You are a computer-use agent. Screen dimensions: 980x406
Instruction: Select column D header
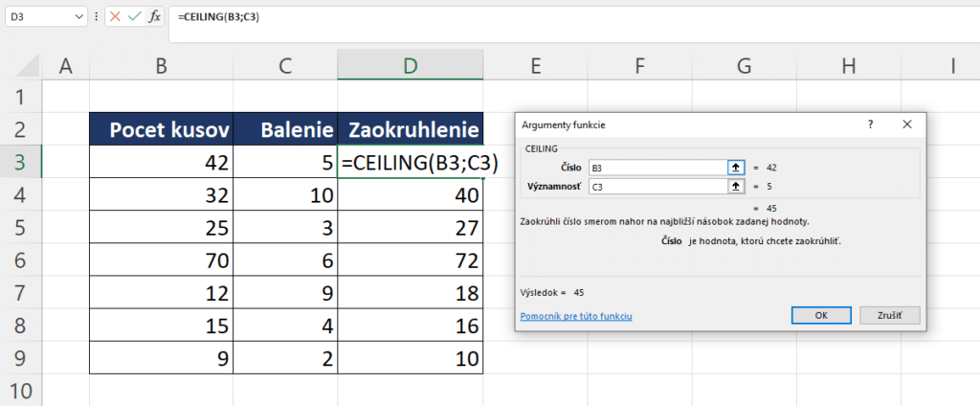point(410,66)
